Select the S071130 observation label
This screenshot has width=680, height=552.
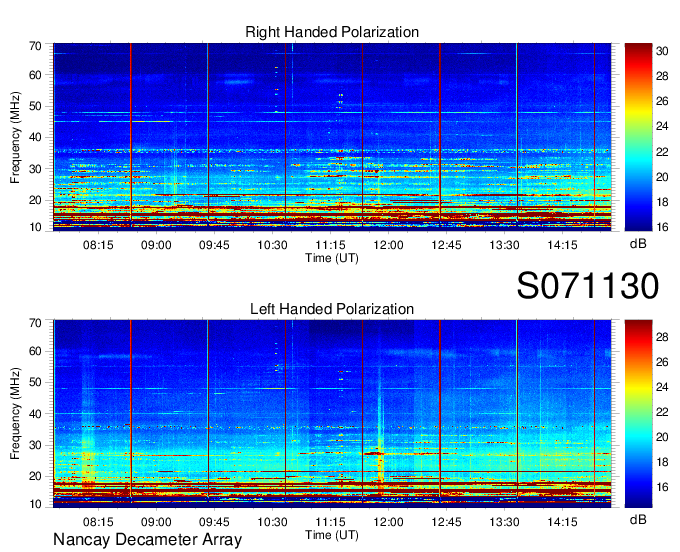point(588,286)
